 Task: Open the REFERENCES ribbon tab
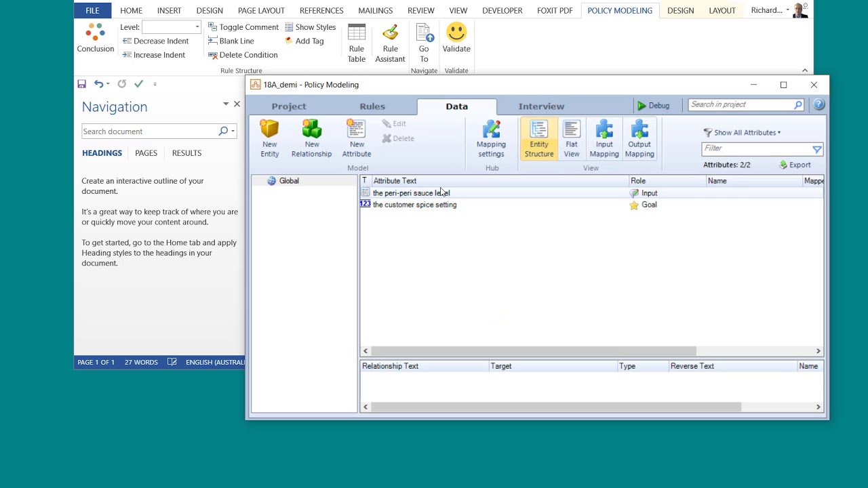(321, 10)
